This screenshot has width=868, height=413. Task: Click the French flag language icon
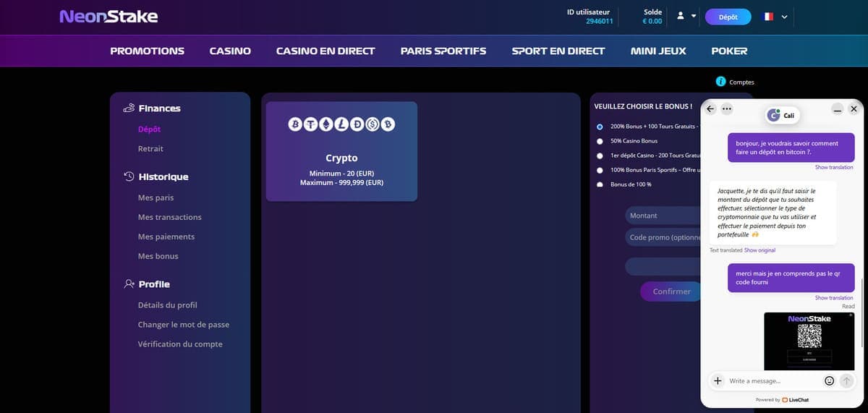(769, 16)
